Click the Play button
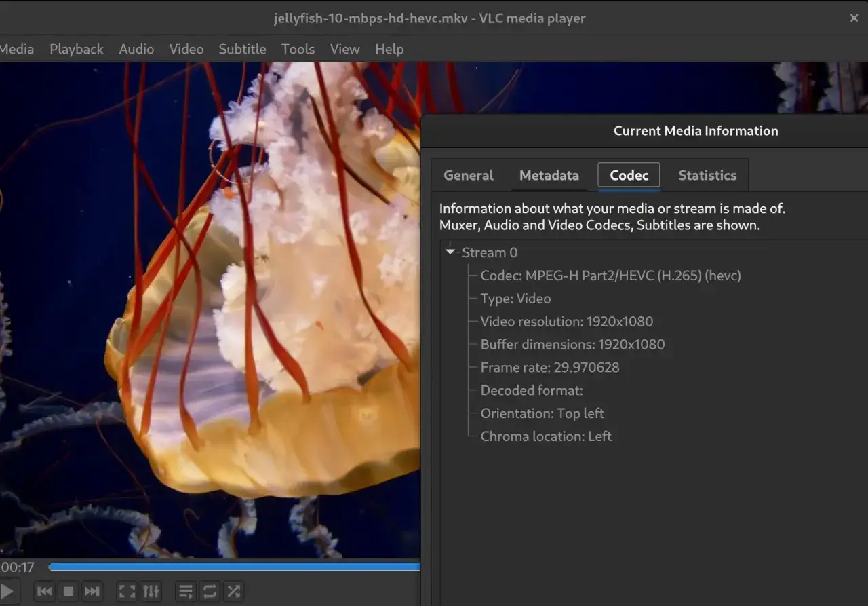868x606 pixels. tap(8, 591)
